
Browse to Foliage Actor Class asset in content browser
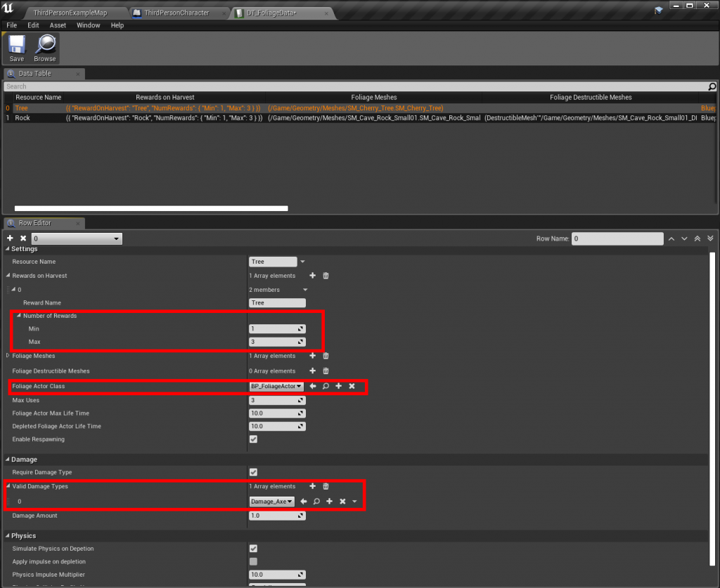click(x=326, y=386)
